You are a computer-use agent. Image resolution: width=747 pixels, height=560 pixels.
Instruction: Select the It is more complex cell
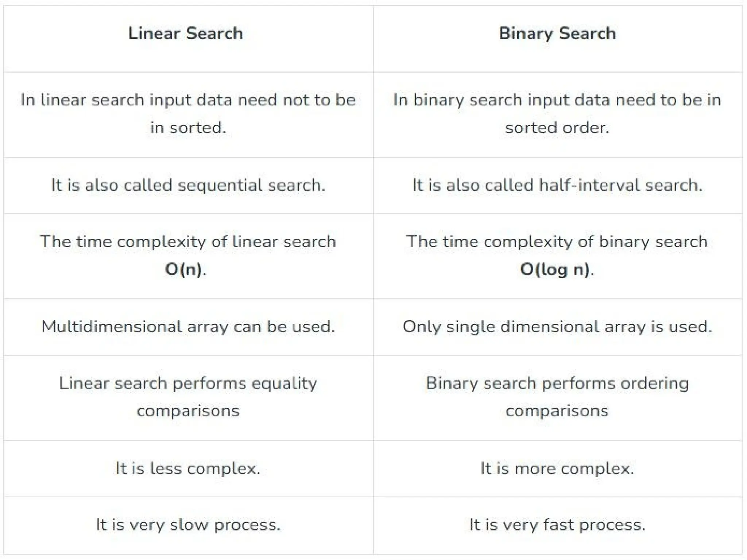(557, 468)
